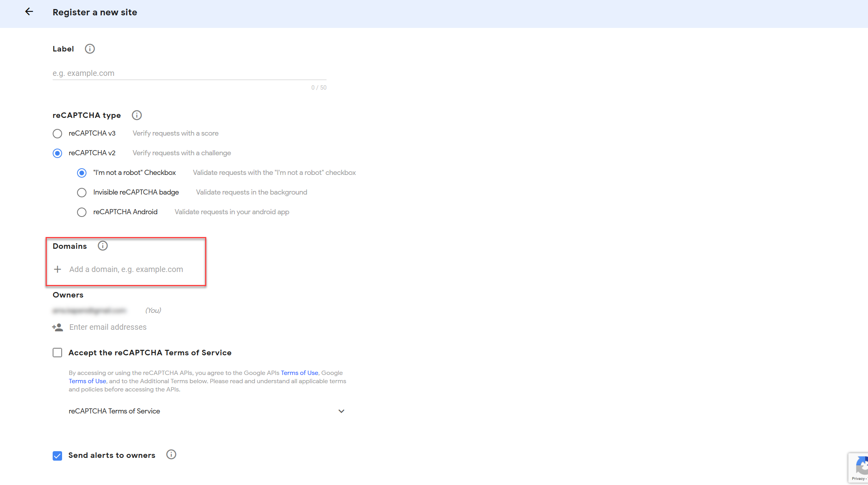Click the reCAPTCHA type info icon
868x485 pixels.
(136, 115)
